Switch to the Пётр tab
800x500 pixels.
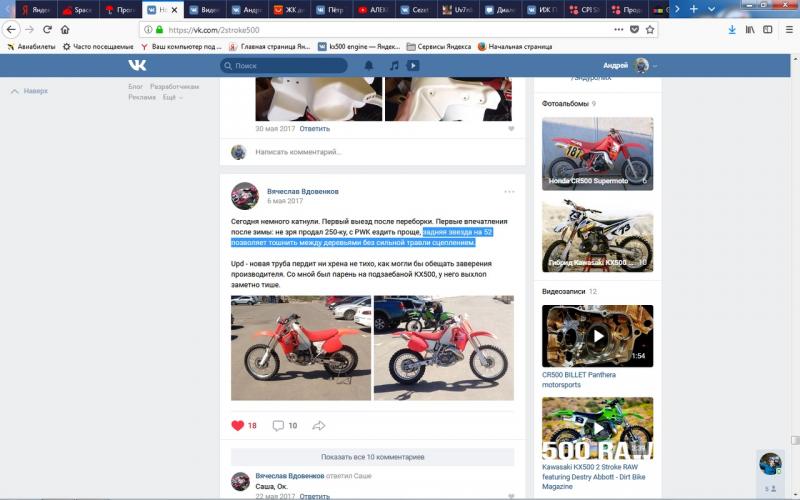[x=331, y=10]
